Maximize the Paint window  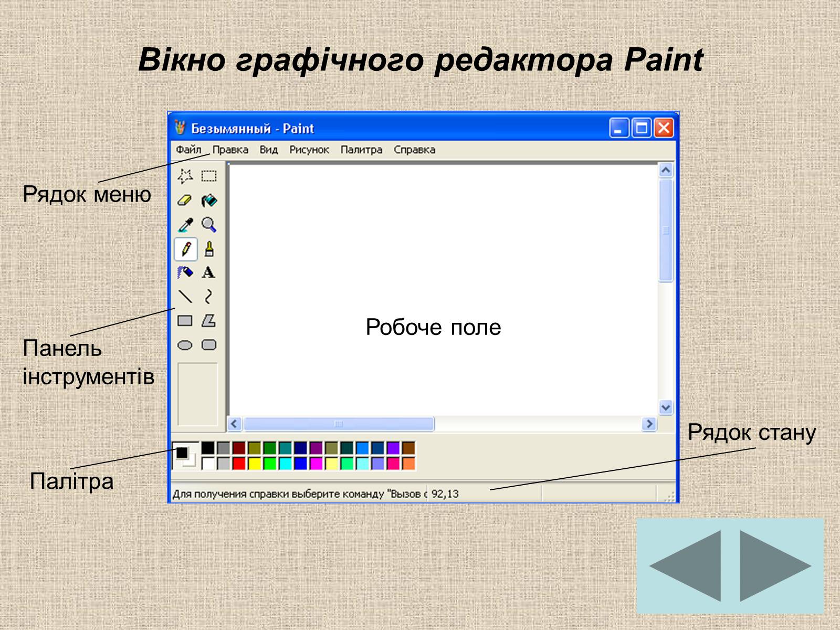coord(642,128)
